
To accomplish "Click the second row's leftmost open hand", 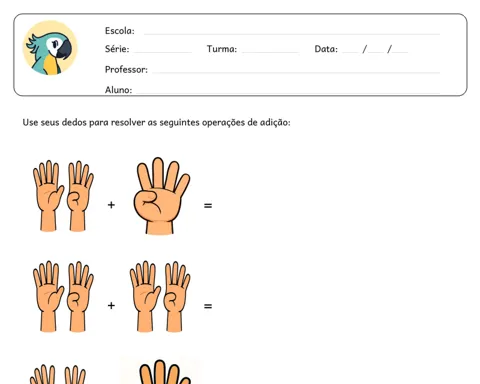I will (x=48, y=296).
